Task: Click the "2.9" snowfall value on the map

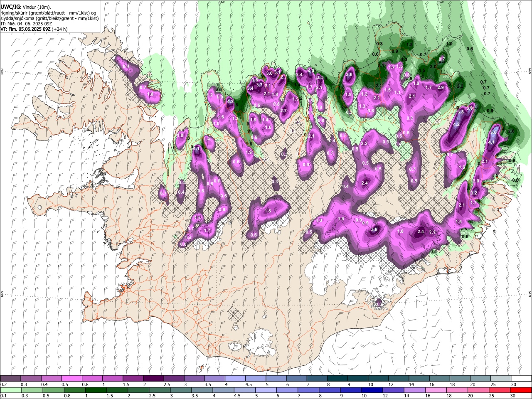Action: 441,88
